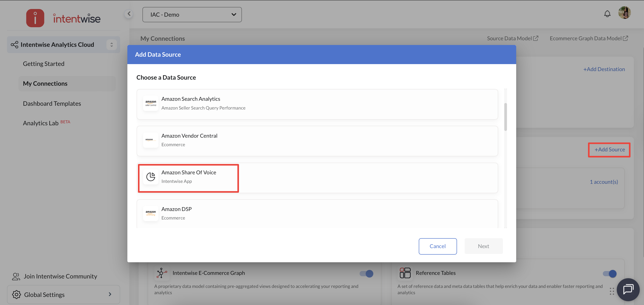Go to Dashboard Templates

52,103
